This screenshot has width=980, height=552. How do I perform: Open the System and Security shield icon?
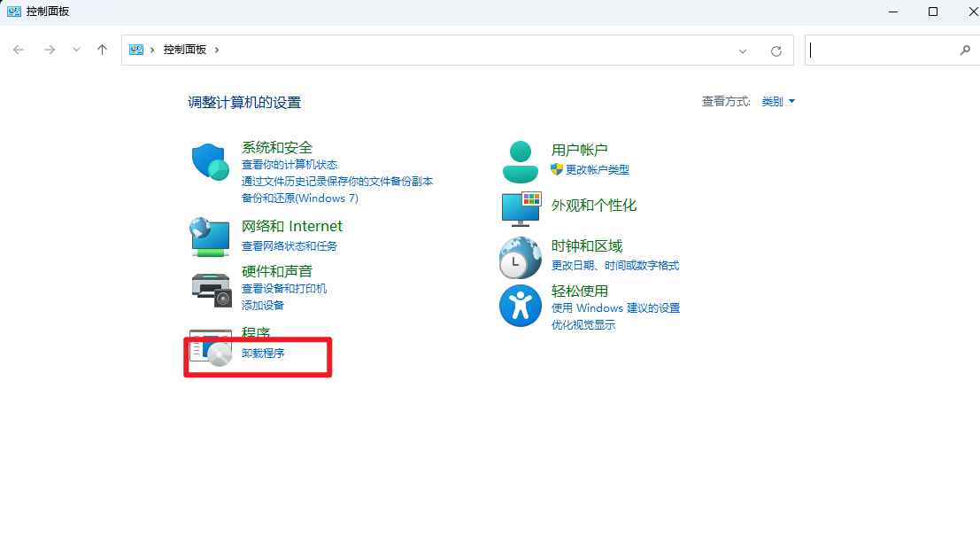[x=210, y=162]
